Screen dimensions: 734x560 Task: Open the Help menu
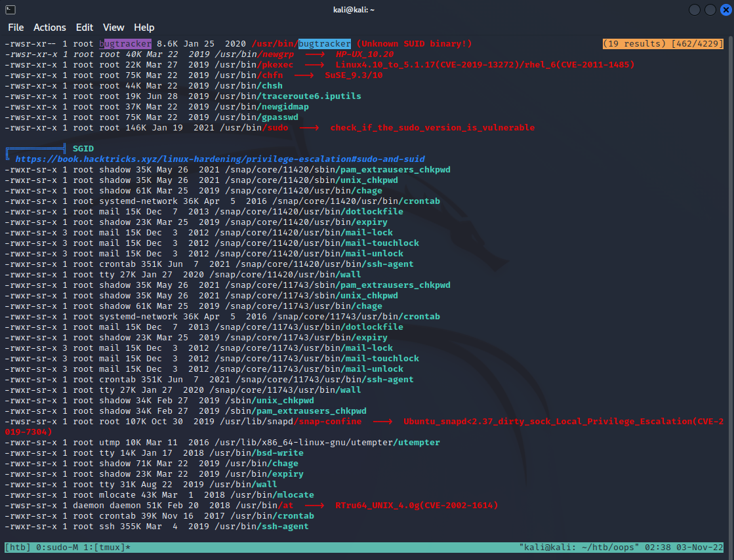[x=144, y=28]
